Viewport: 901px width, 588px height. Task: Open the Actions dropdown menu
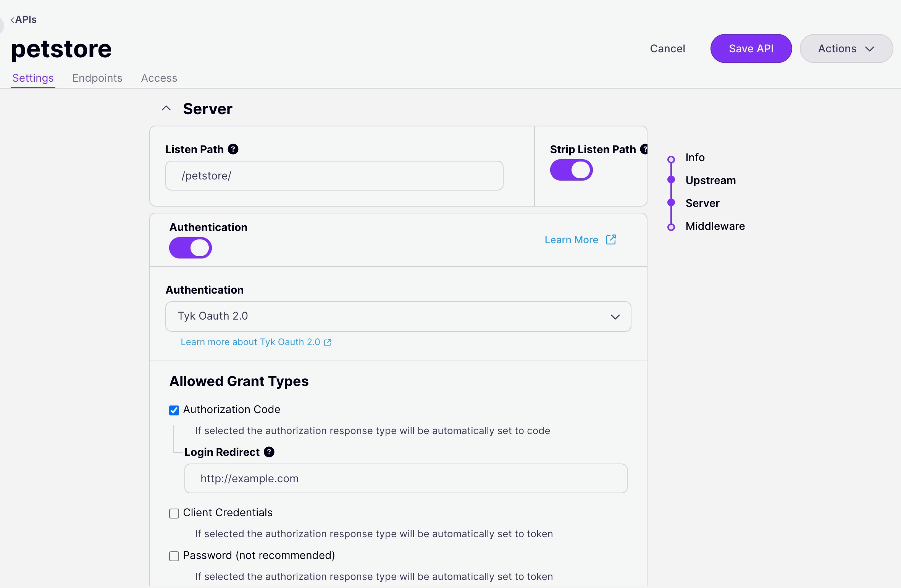click(846, 48)
